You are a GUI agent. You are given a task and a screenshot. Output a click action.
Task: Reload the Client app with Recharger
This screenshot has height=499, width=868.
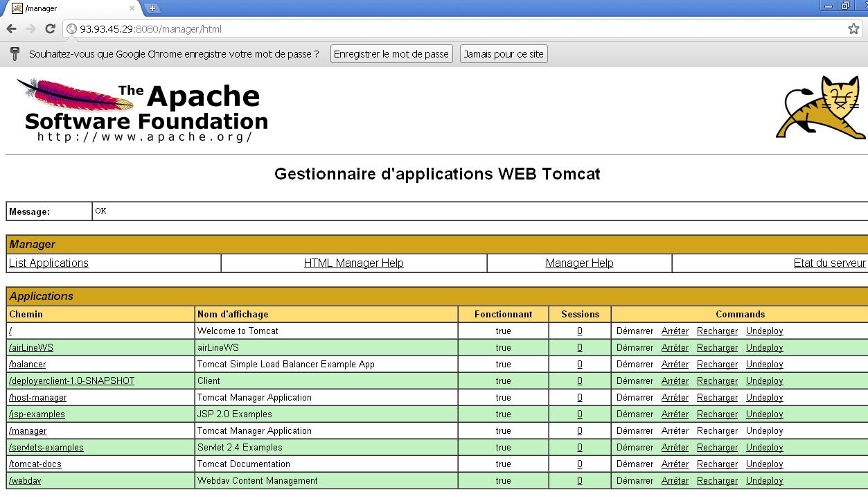717,381
